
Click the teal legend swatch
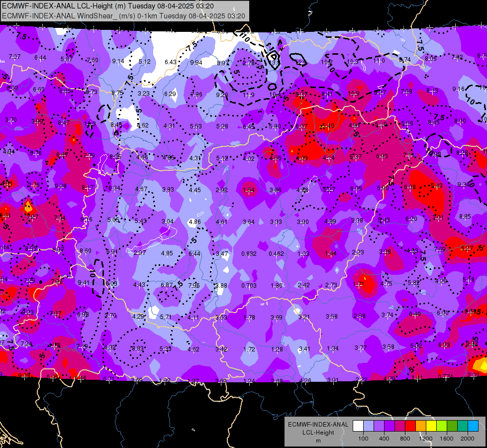(463, 426)
